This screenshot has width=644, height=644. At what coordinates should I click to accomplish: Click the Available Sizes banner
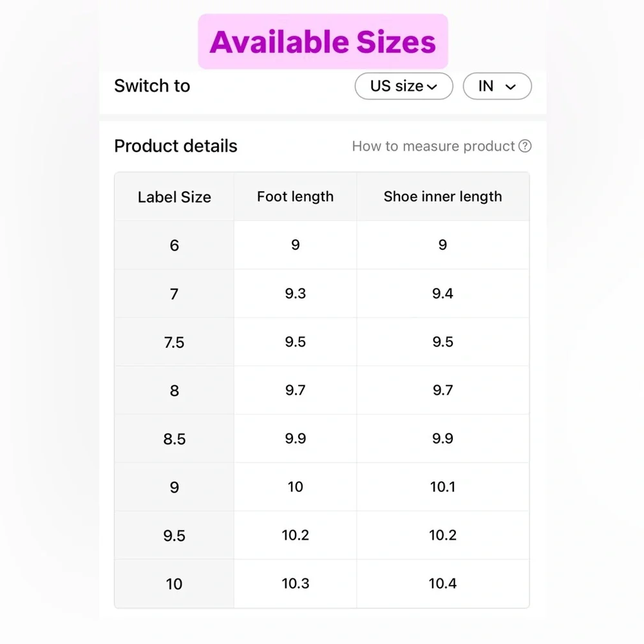323,41
